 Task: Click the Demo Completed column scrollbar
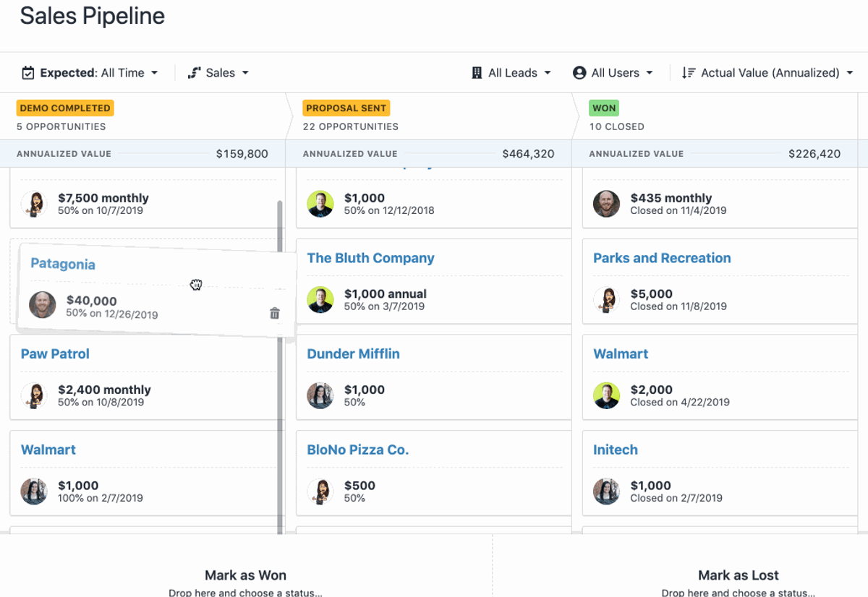pos(280,367)
